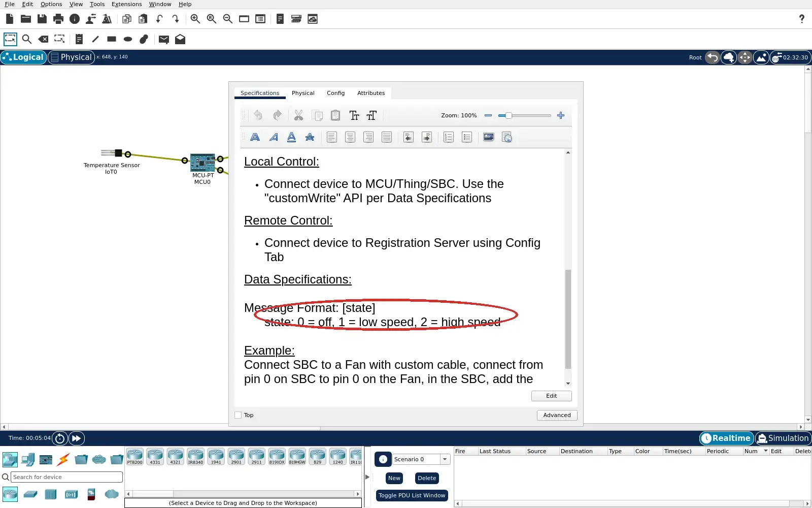Switch to the Config tab
Viewport: 812px width, 508px height.
pos(335,93)
